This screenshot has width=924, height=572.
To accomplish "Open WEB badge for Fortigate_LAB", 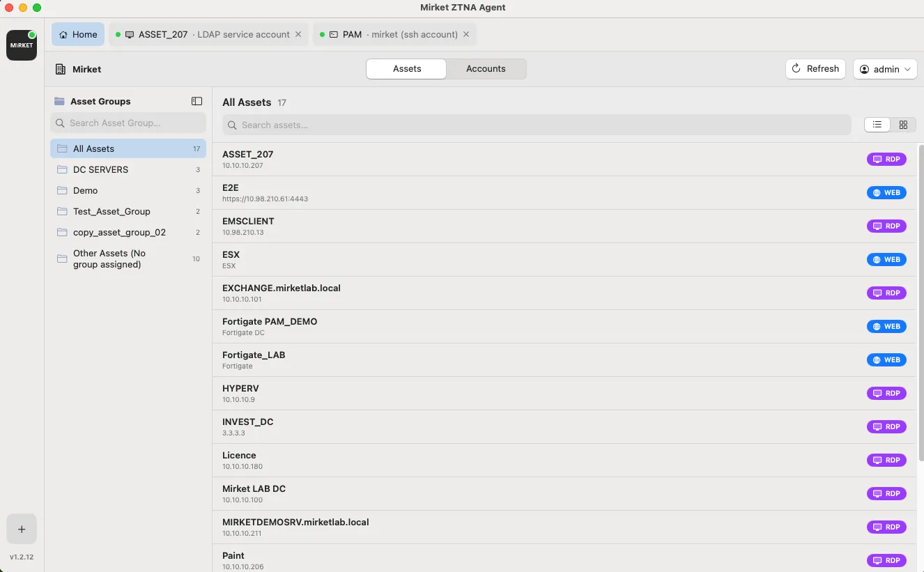I will [x=886, y=360].
